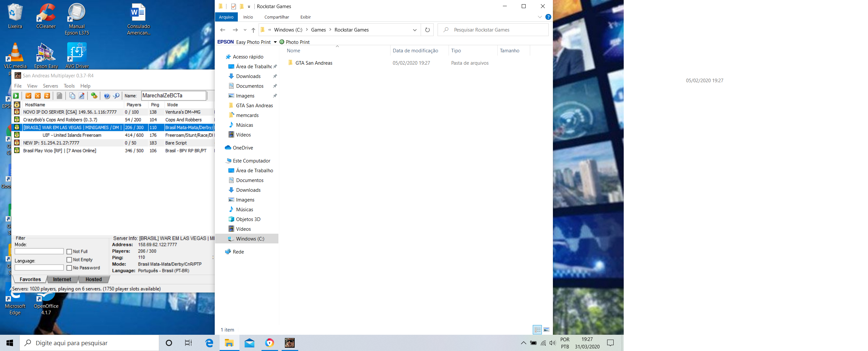This screenshot has width=868, height=351.
Task: Switch Explorer to large icons view
Action: [546, 330]
